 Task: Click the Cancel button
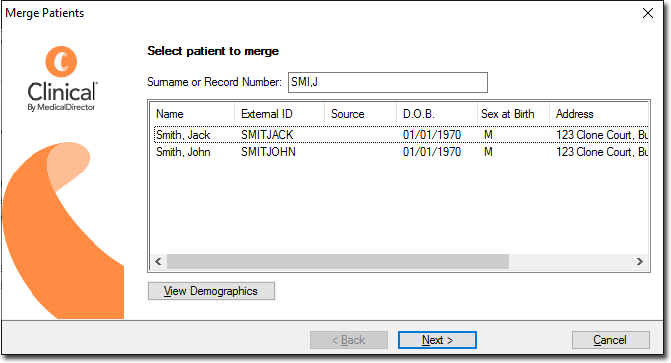pos(611,340)
